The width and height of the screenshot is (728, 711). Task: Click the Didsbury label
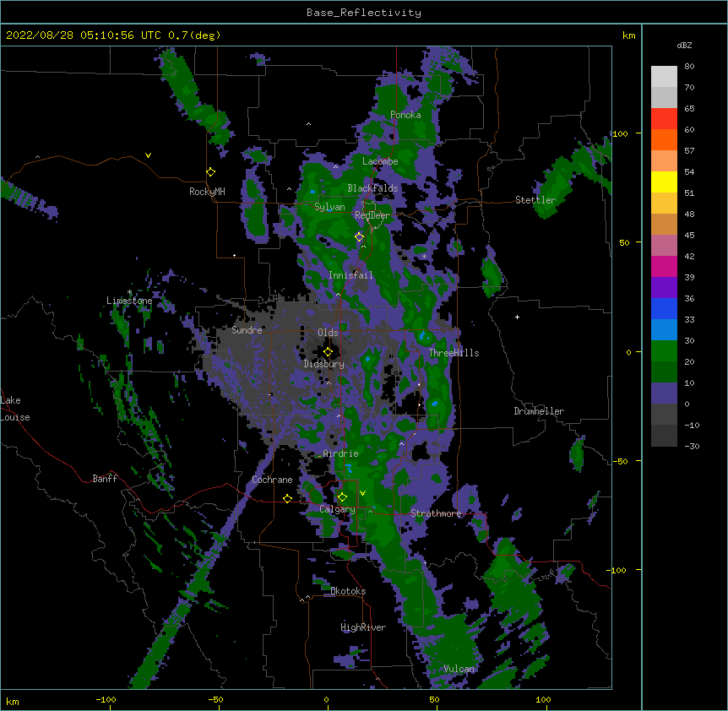point(323,364)
